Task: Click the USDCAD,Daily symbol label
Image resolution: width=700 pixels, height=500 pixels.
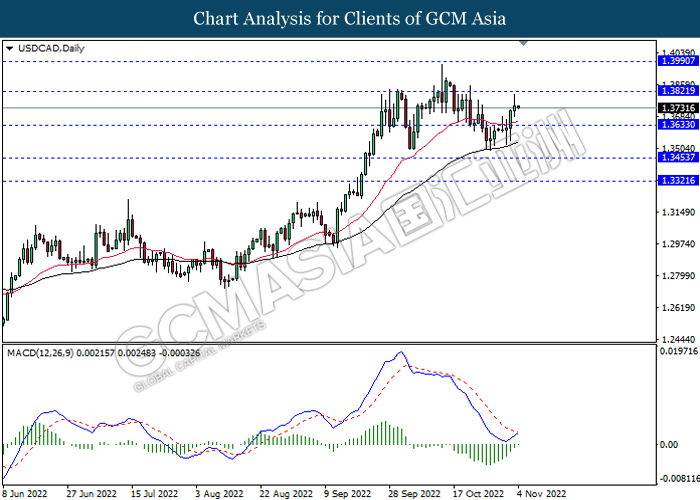Action: [51, 49]
